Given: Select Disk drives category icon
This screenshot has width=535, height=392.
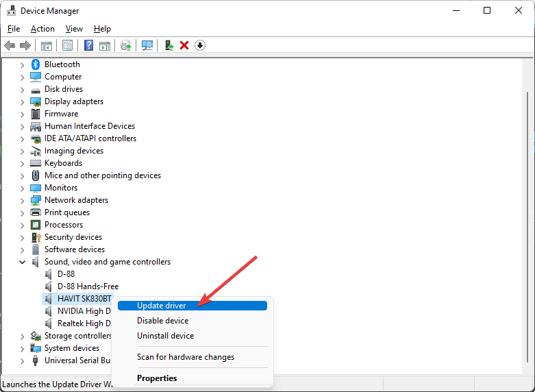Looking at the screenshot, I should click(x=36, y=90).
